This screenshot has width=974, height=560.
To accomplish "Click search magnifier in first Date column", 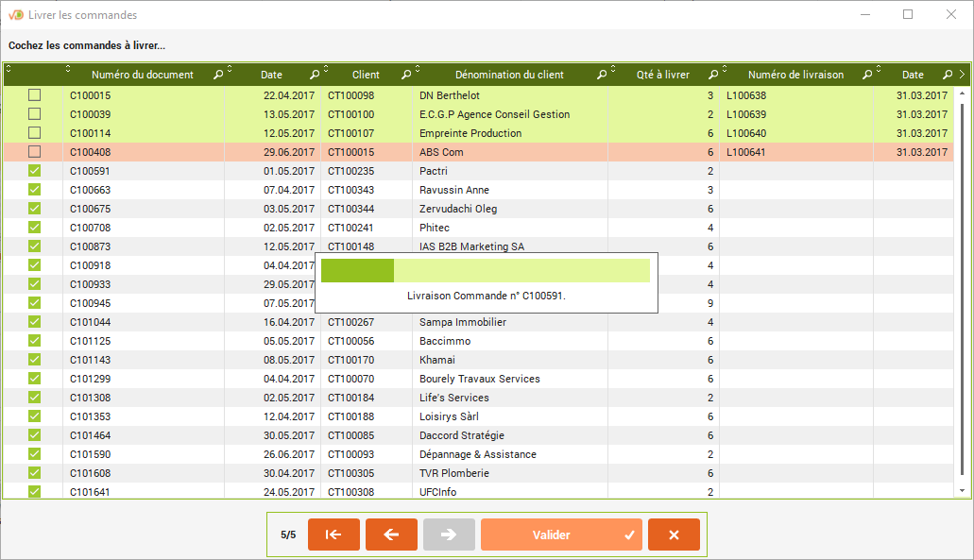I will [x=315, y=75].
